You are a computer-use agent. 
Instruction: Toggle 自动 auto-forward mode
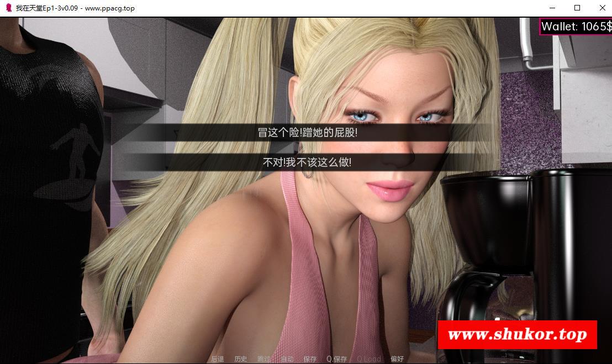click(x=287, y=359)
